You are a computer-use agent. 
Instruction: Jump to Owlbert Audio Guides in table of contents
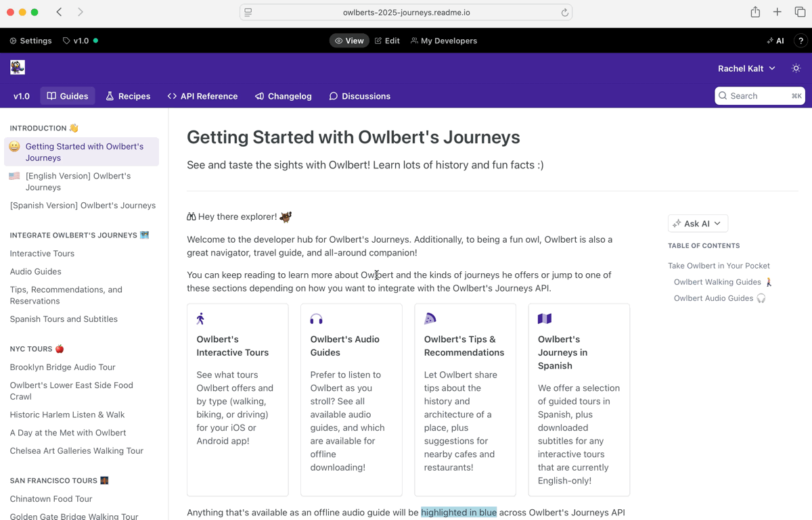pos(720,298)
